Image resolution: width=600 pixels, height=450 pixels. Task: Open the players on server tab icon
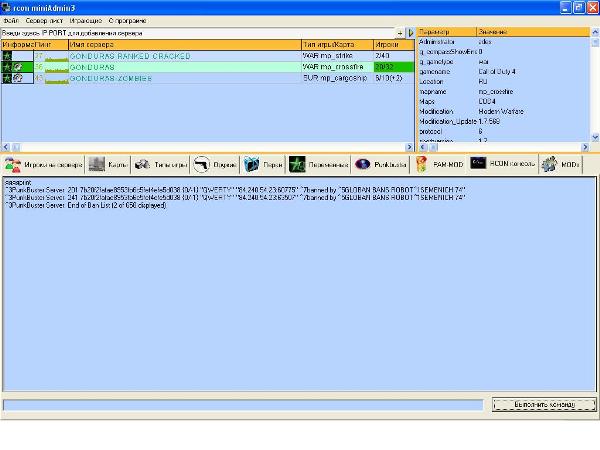tap(13, 165)
